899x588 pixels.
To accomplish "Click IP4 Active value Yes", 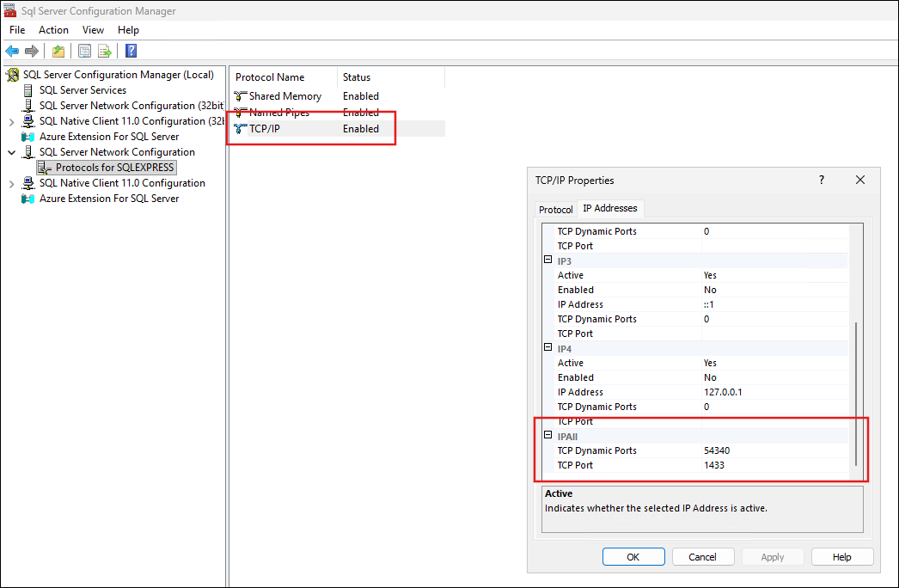I will pyautogui.click(x=710, y=363).
